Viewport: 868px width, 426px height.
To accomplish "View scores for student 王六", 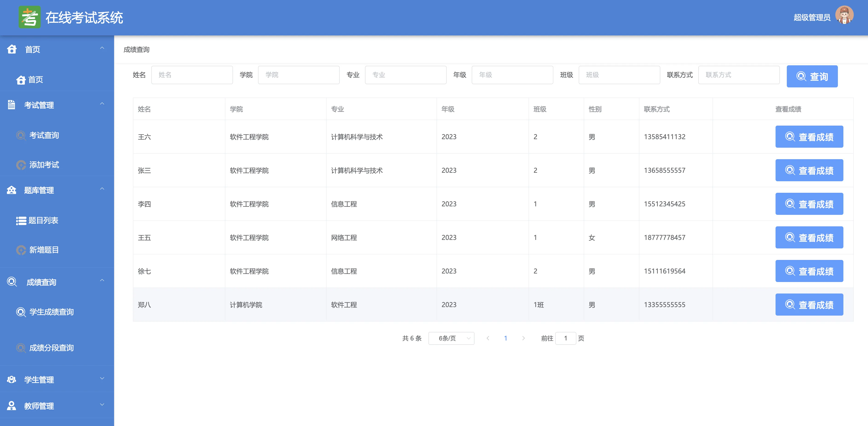I will (809, 137).
